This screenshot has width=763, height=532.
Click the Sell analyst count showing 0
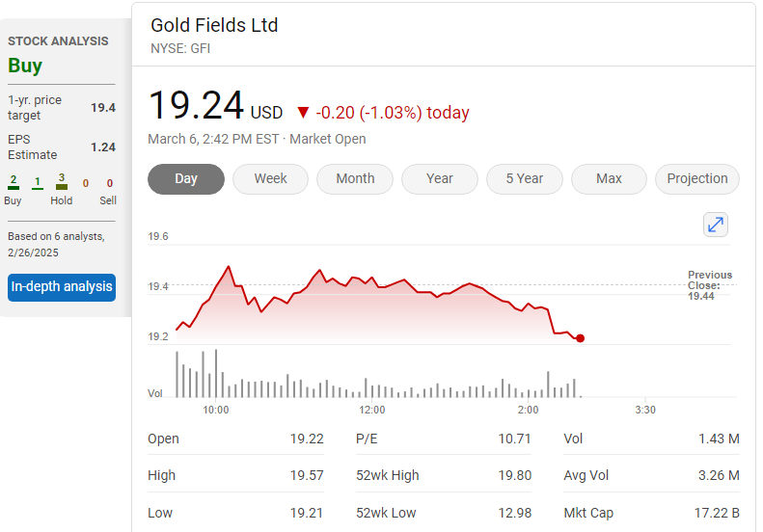click(x=109, y=183)
